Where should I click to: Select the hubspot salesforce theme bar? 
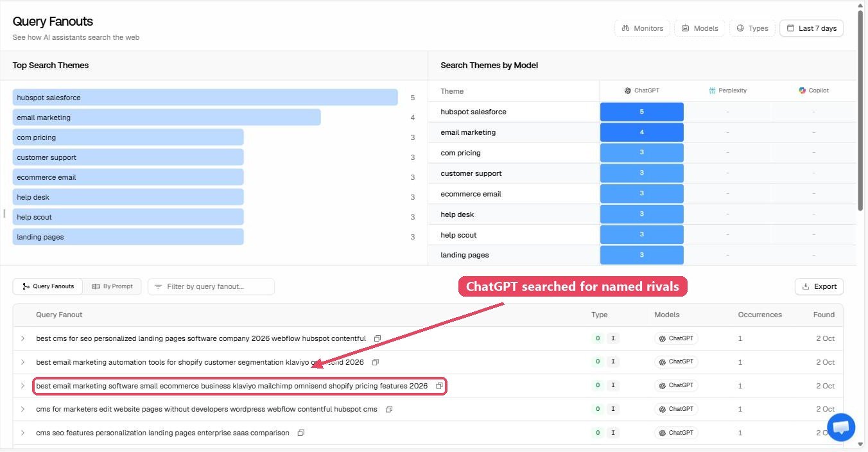(x=205, y=98)
